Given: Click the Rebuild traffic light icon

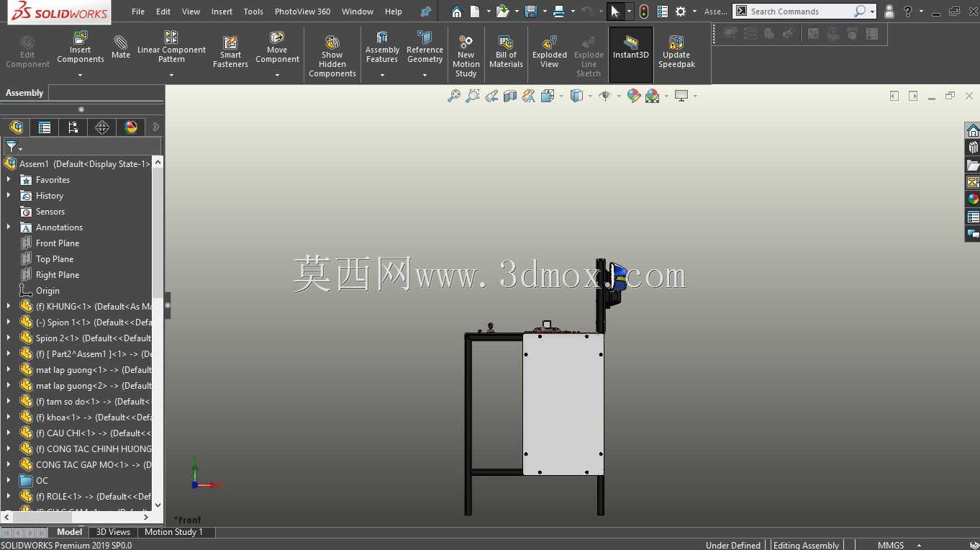Looking at the screenshot, I should 644,12.
